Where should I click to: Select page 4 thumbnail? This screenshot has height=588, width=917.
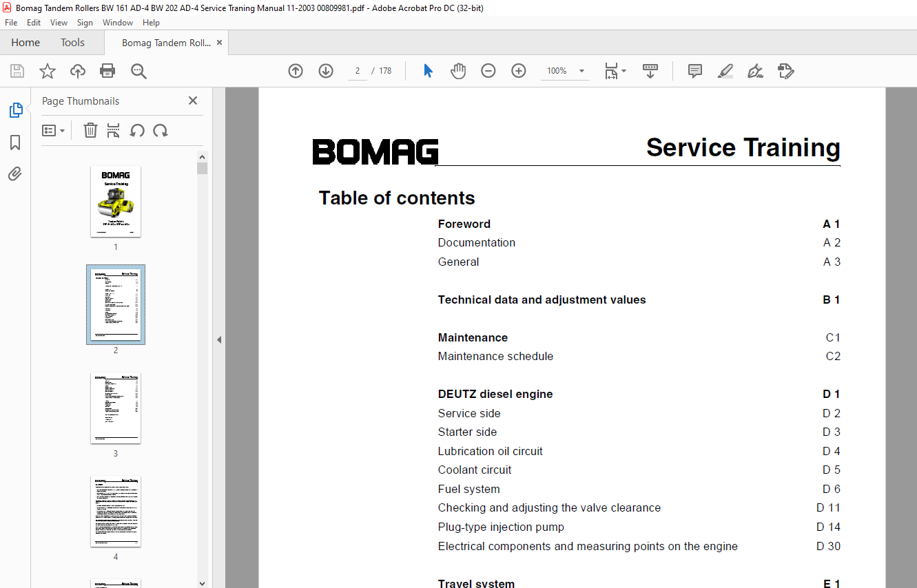tap(116, 511)
